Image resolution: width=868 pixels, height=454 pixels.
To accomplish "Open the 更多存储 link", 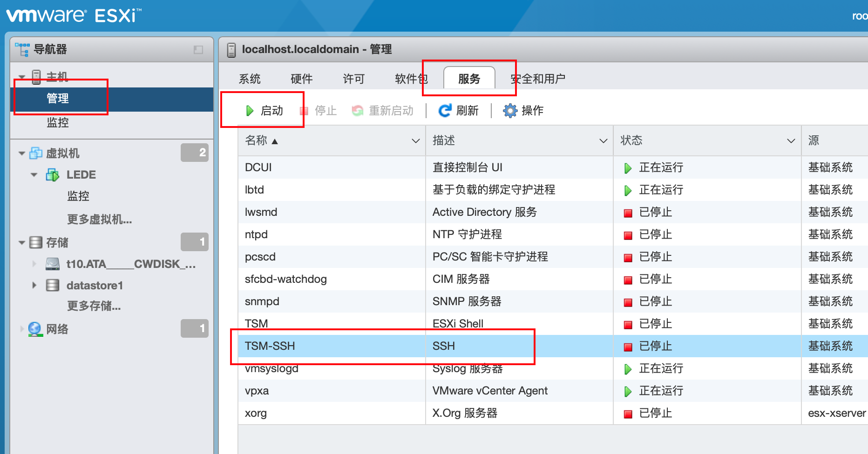I will click(94, 306).
